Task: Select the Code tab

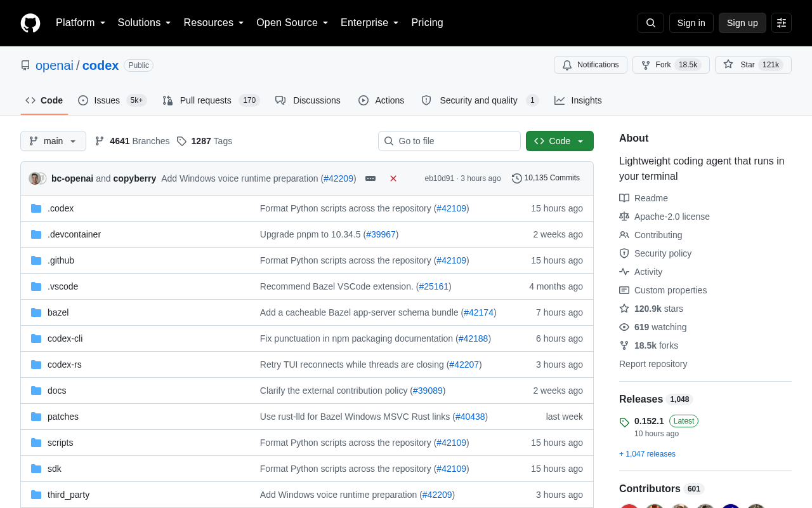Action: click(44, 100)
